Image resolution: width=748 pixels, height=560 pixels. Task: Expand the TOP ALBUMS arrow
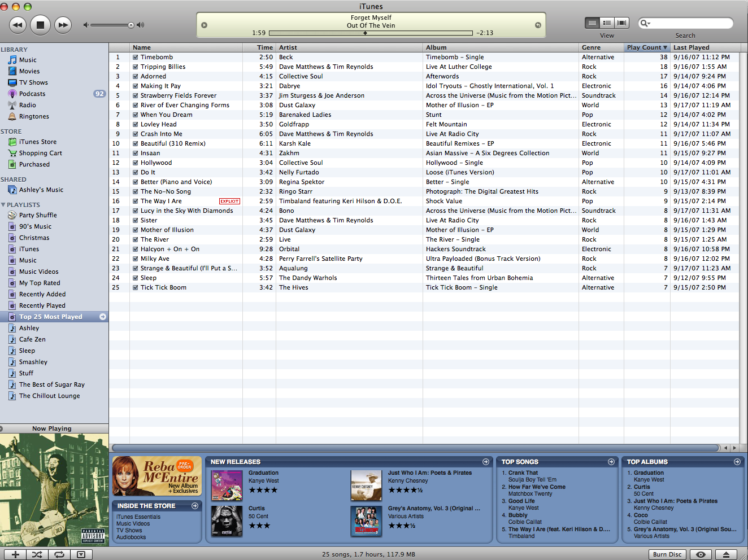pyautogui.click(x=737, y=462)
